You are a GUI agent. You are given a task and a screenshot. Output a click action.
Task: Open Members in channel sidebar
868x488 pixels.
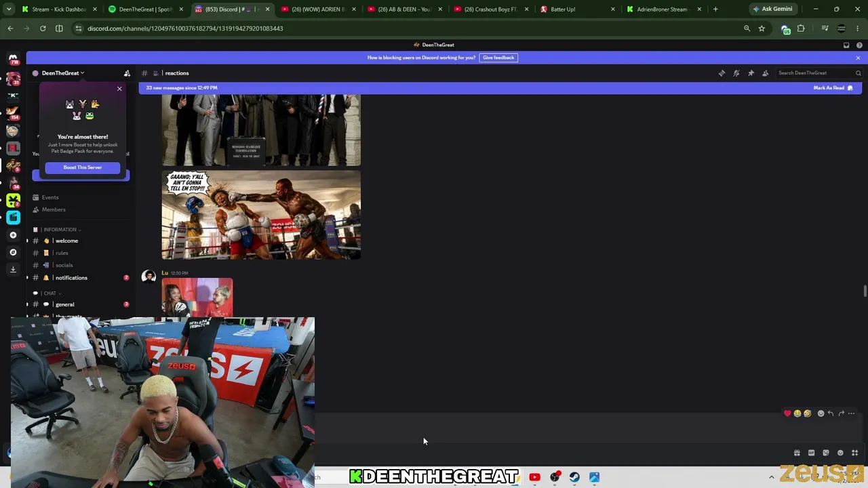[81, 209]
